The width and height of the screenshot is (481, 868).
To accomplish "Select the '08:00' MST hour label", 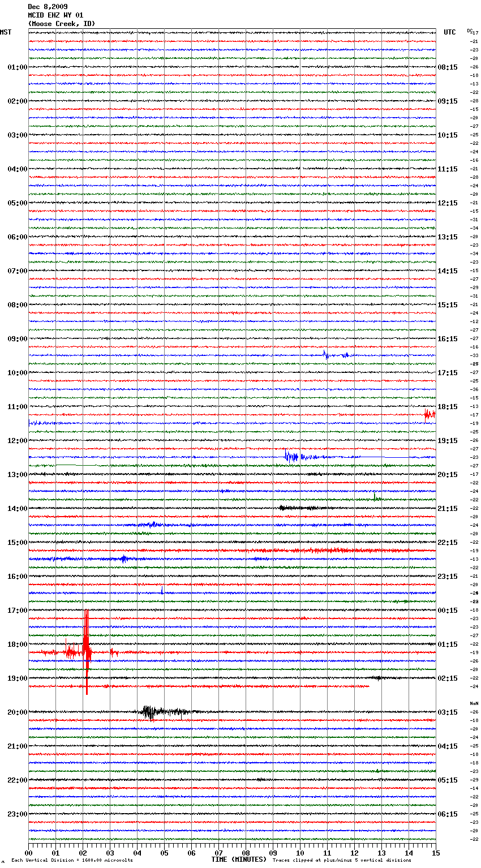I will [x=17, y=305].
